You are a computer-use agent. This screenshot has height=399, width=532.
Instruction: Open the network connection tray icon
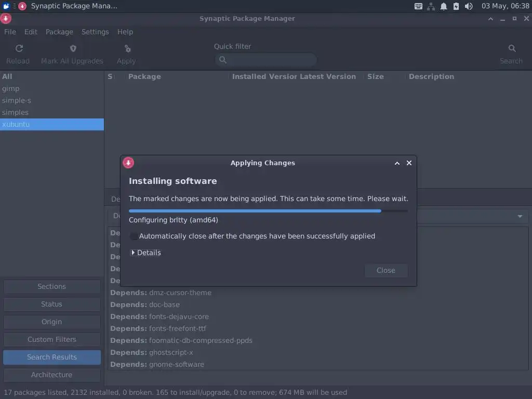(x=431, y=6)
